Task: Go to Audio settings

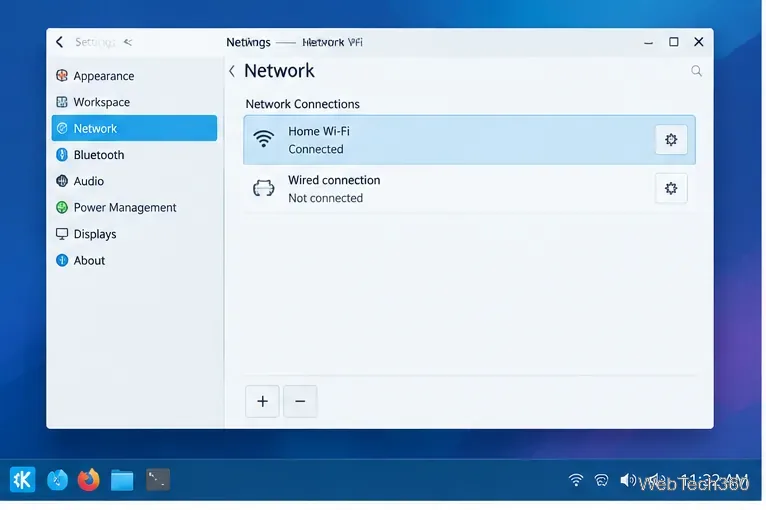Action: (134, 181)
